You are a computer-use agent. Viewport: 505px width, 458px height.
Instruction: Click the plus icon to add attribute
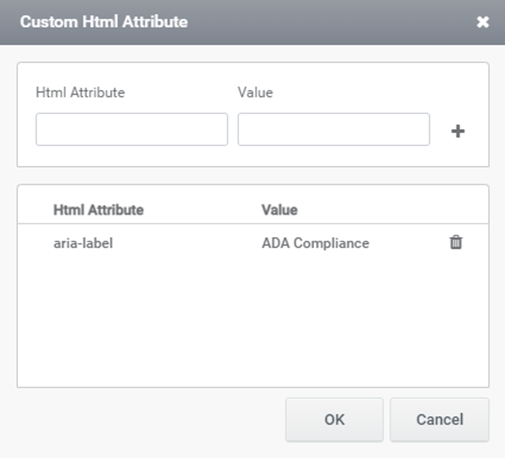click(458, 131)
